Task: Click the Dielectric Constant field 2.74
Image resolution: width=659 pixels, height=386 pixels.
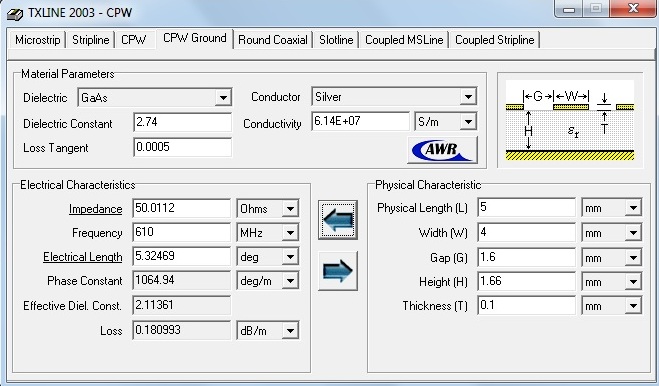Action: click(182, 122)
